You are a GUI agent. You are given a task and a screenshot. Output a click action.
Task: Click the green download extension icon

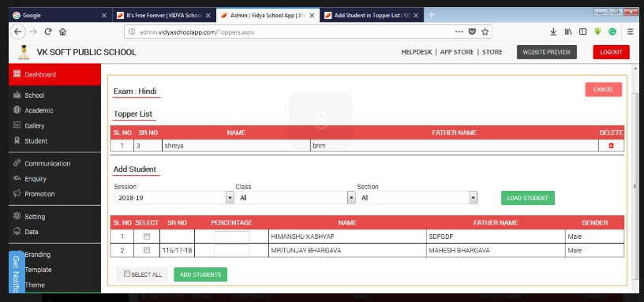(x=597, y=32)
